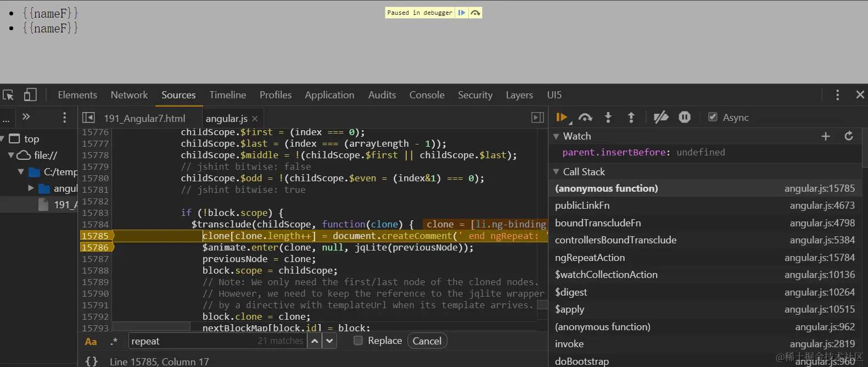Viewport: 868px width, 367px height.
Task: Toggle pause on exceptions
Action: 684,117
